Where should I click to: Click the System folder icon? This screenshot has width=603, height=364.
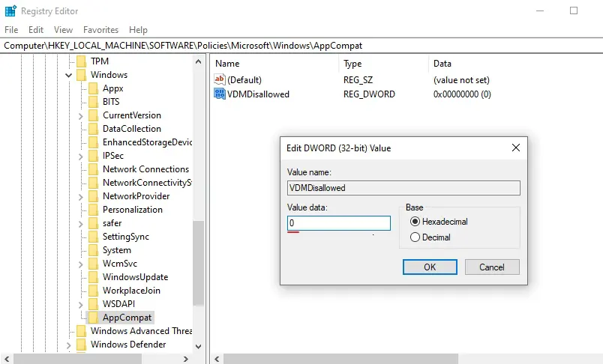[x=93, y=250]
